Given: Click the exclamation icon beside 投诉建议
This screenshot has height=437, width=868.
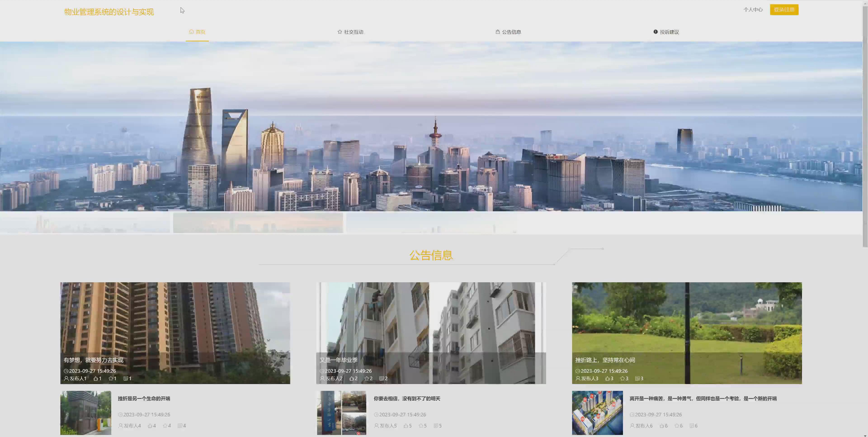Looking at the screenshot, I should (x=655, y=32).
